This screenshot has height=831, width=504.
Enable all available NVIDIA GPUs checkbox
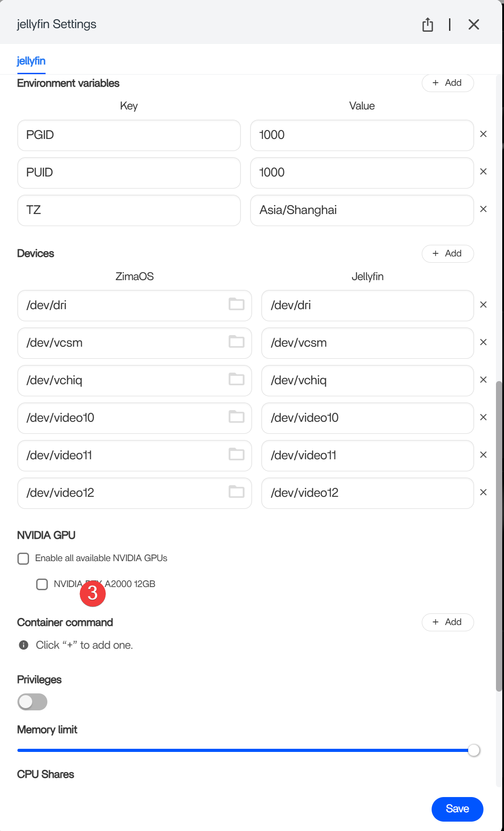tap(23, 558)
